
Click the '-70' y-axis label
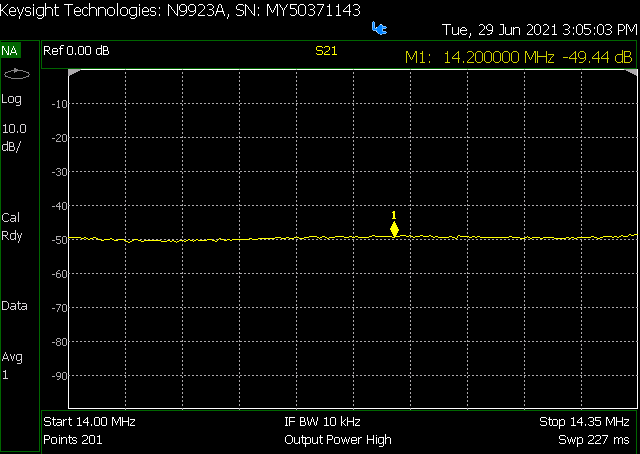tap(59, 308)
